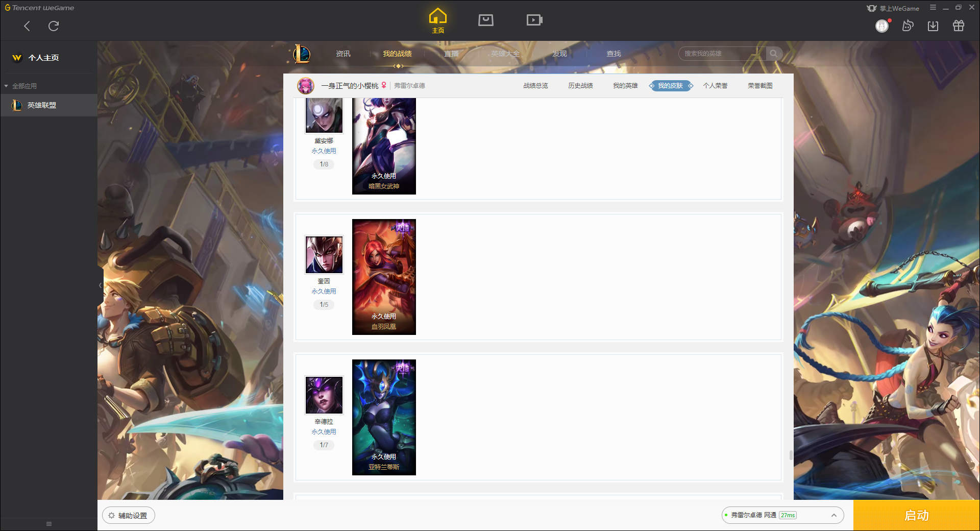980x531 pixels.
Task: Click the 1/8 skin count badge
Action: [x=324, y=164]
